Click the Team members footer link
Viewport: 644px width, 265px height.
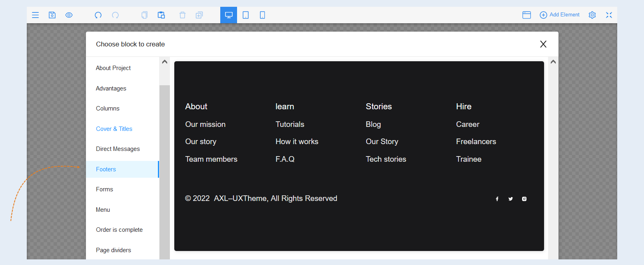[211, 159]
